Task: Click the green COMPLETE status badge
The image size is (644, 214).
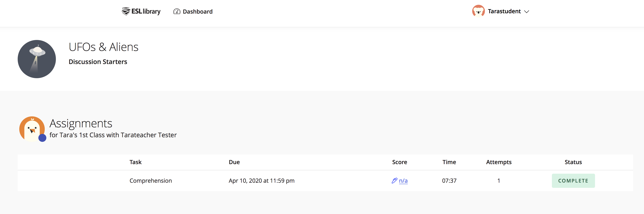Action: (x=573, y=181)
